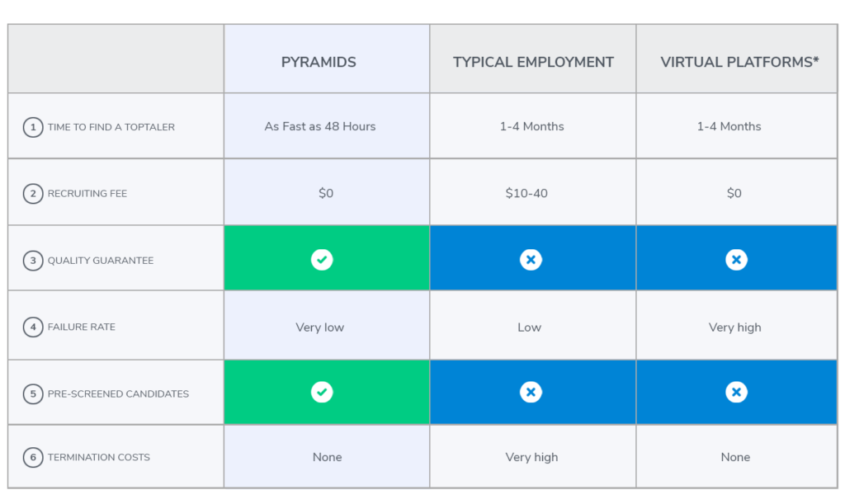Viewport: 845px width, 504px height.
Task: Click Typical Employment Pre-Screened Candidates X icon
Action: [x=531, y=392]
